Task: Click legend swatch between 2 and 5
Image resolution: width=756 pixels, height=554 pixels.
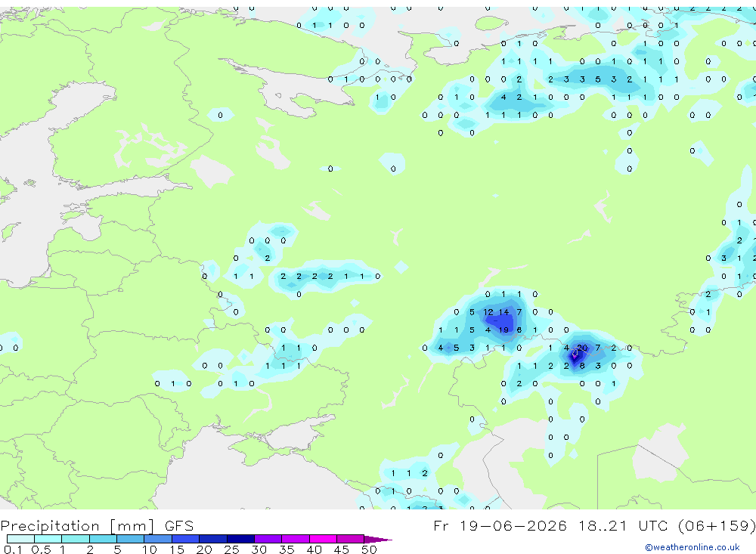Action: point(103,539)
